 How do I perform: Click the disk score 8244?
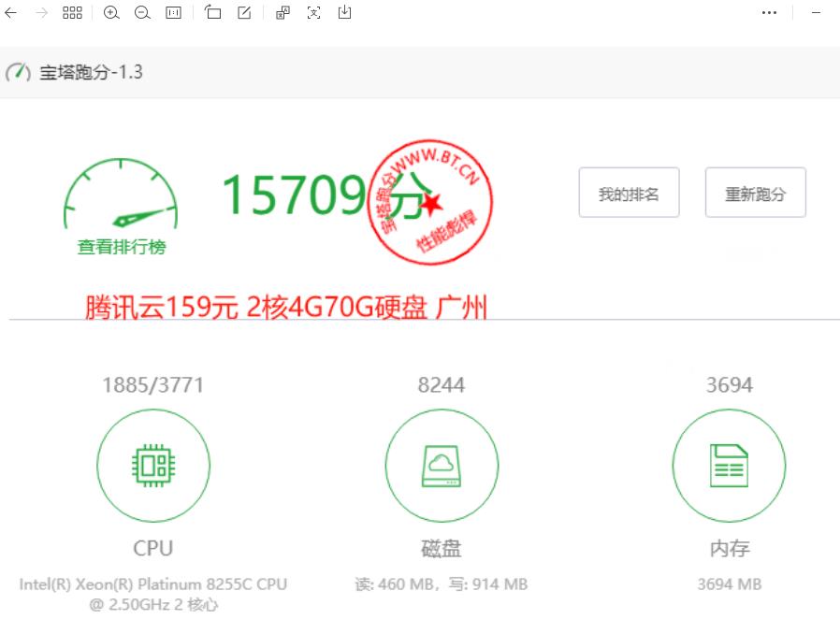pyautogui.click(x=442, y=385)
